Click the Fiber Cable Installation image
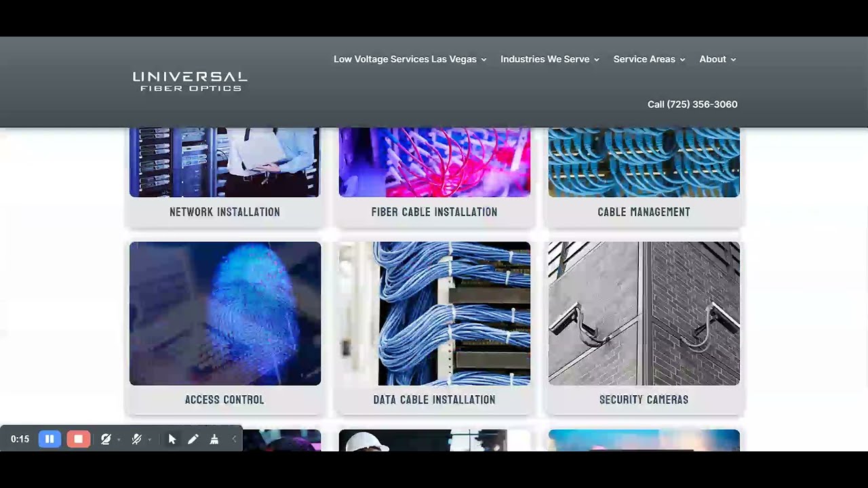Image resolution: width=868 pixels, height=488 pixels. point(435,162)
